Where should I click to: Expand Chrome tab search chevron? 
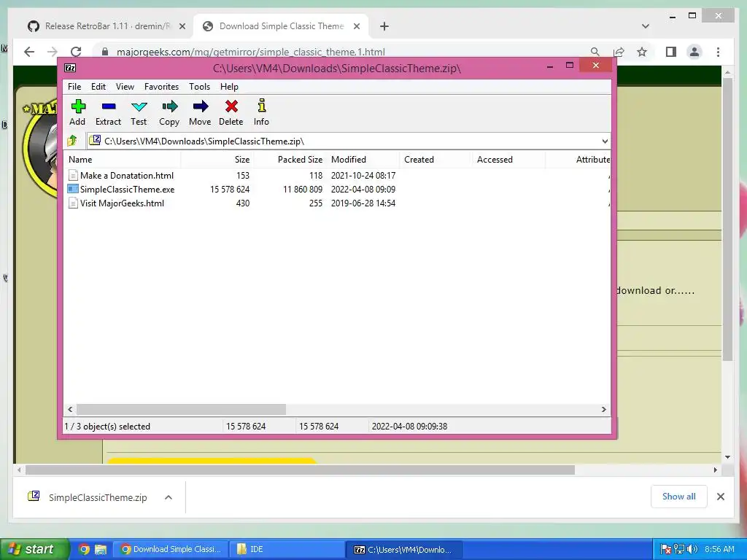coord(646,26)
